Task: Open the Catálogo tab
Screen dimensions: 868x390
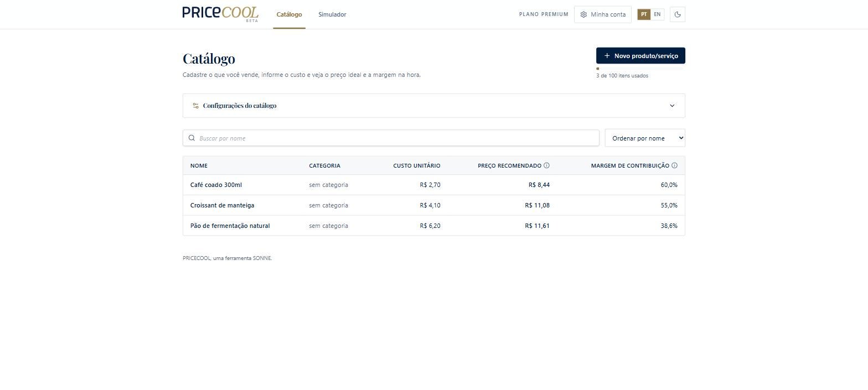Action: click(289, 14)
